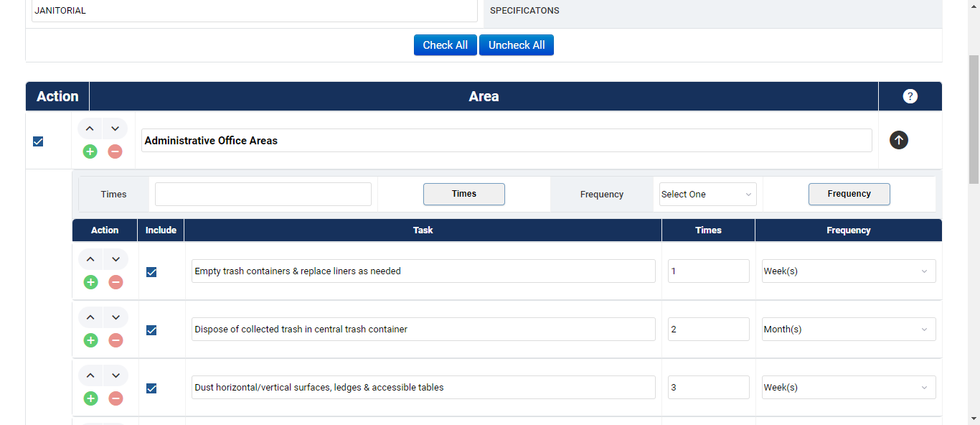This screenshot has width=980, height=425.
Task: Remove Administrative Office Areas with red minus icon
Action: point(115,151)
